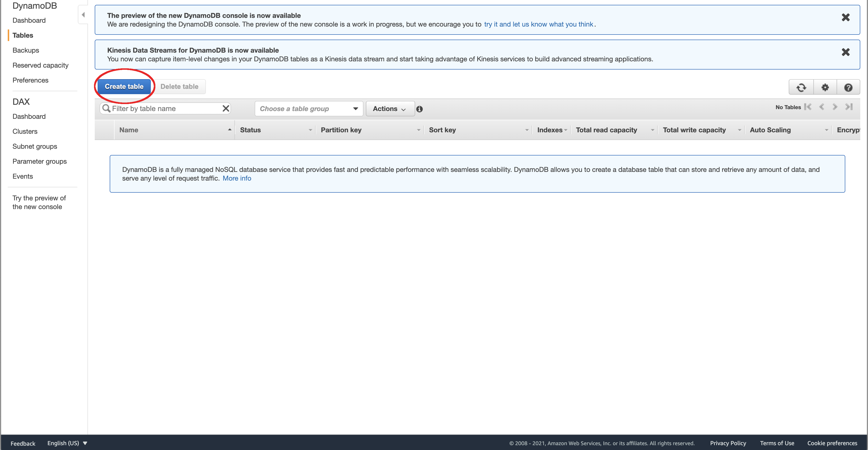The image size is (868, 450).
Task: Go to last page of tables
Action: click(849, 107)
